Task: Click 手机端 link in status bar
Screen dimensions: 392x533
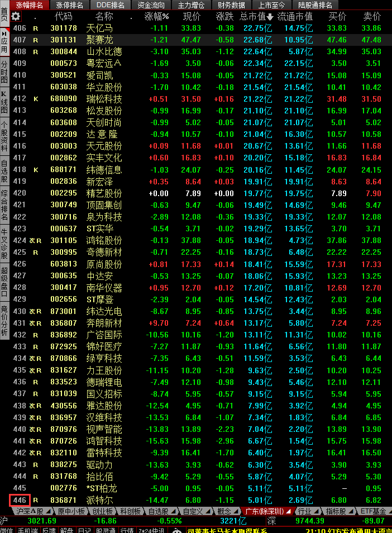Action: (x=27, y=530)
